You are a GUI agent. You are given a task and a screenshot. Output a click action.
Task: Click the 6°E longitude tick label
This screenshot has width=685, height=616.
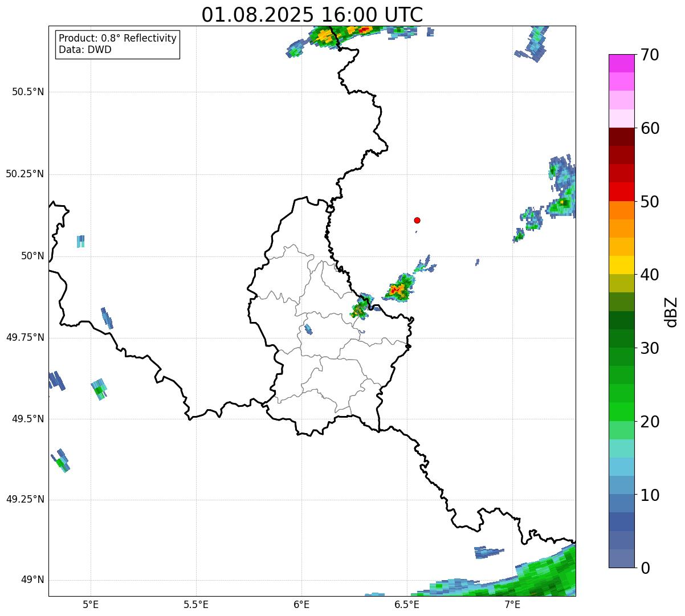tap(301, 604)
